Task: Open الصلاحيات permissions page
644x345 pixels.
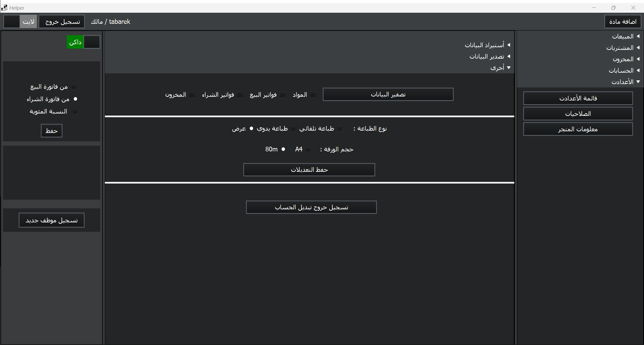Action: coord(578,114)
